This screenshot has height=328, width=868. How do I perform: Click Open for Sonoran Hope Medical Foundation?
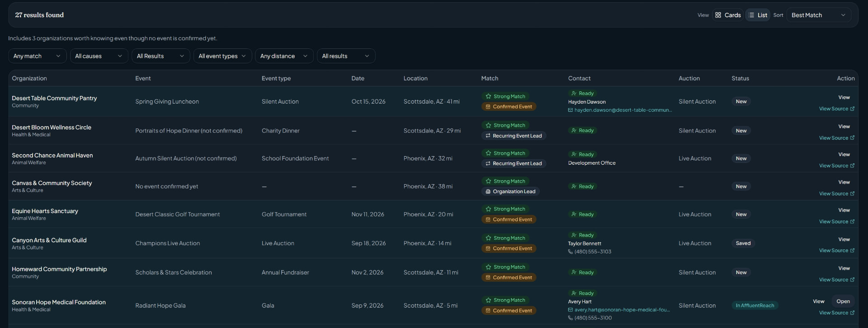click(x=843, y=301)
